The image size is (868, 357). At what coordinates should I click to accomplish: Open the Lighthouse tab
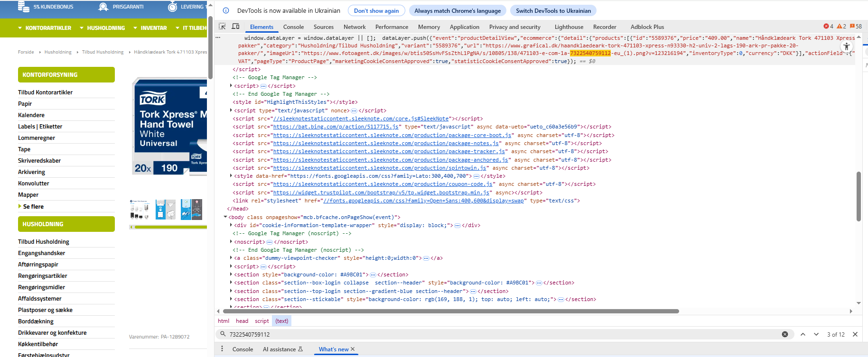[569, 27]
